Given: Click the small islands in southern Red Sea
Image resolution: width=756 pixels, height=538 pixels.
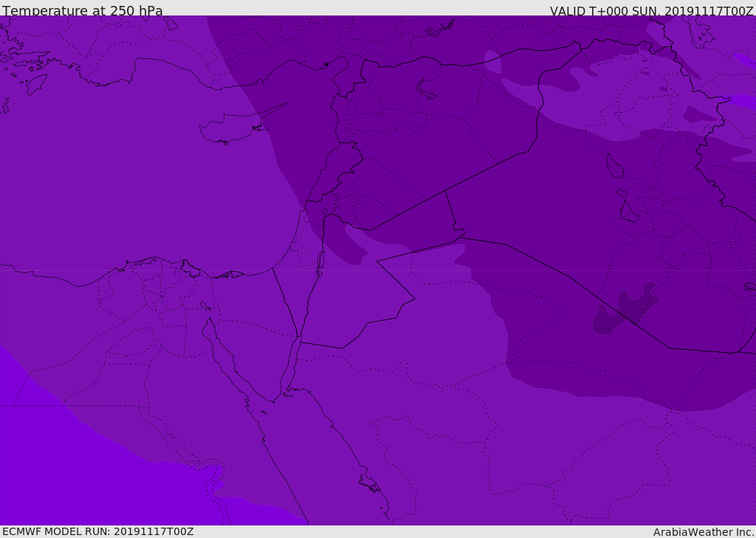Looking at the screenshot, I should click(x=369, y=484).
